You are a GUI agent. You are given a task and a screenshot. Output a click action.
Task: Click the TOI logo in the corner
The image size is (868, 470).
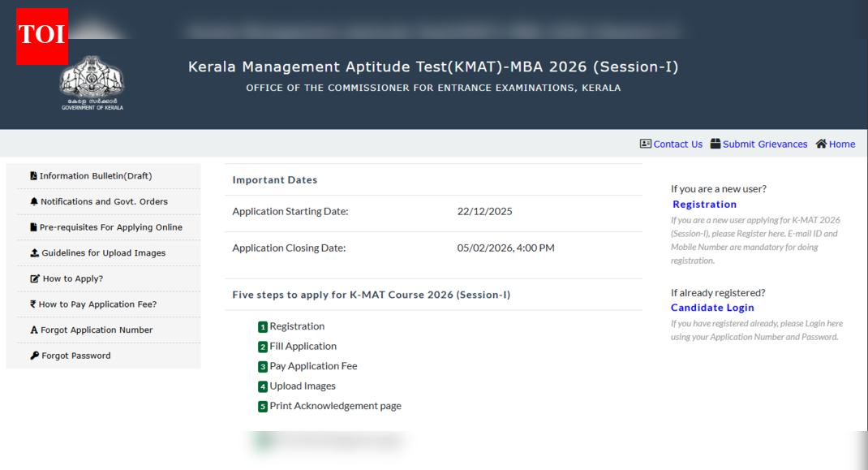click(x=41, y=36)
